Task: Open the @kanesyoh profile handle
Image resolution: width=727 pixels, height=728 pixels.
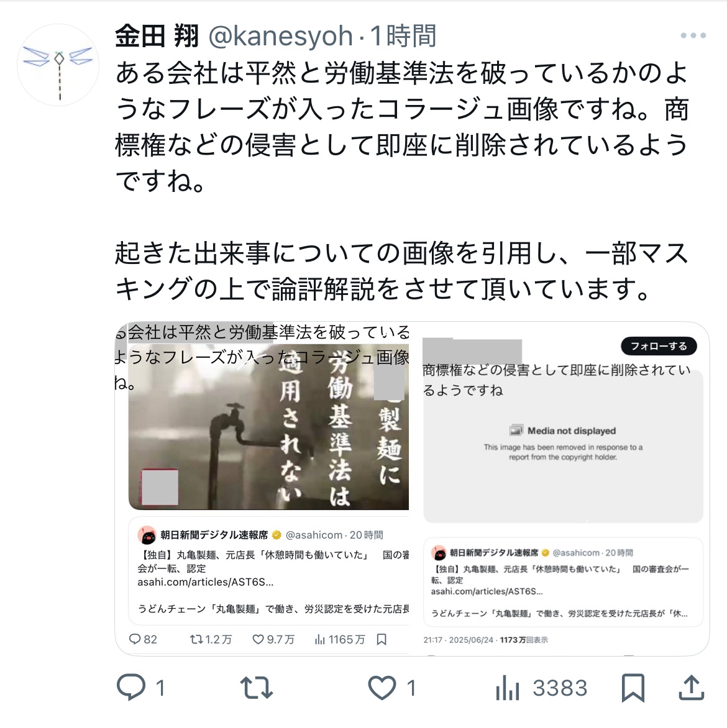Action: coord(281,36)
